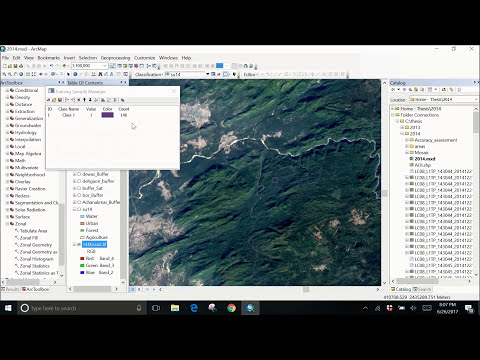Toggle sa14 layer checkbox

(x=79, y=209)
